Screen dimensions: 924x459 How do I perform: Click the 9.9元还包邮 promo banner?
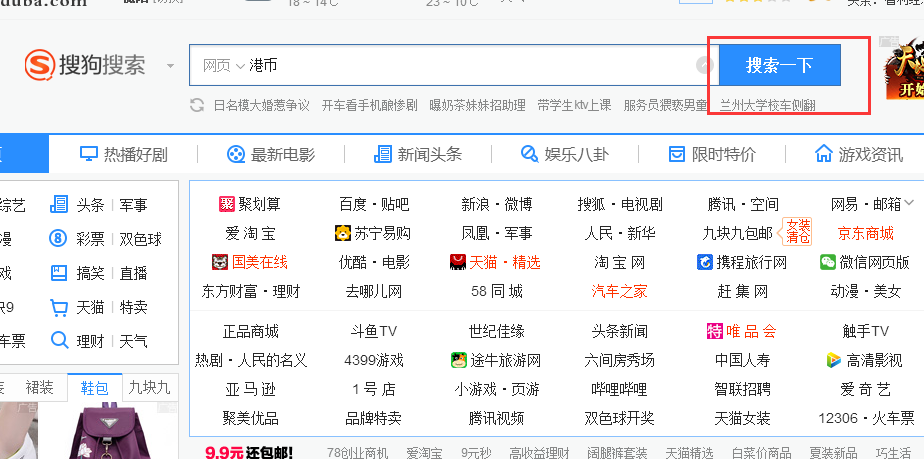coord(249,453)
